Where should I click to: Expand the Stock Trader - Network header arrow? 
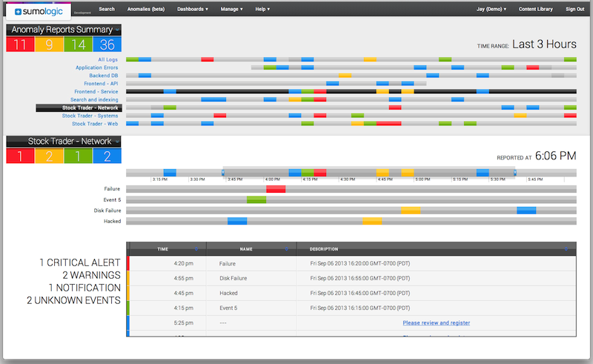pos(118,141)
